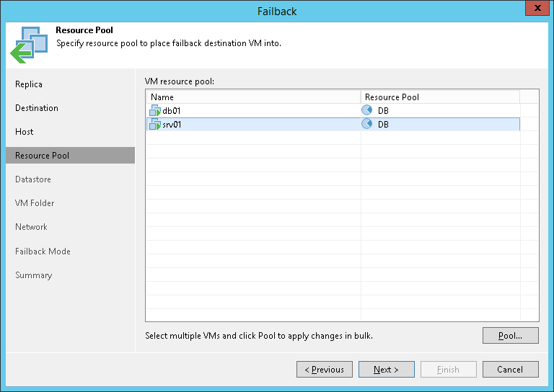Click the Next button
This screenshot has height=392, width=554.
(x=386, y=370)
